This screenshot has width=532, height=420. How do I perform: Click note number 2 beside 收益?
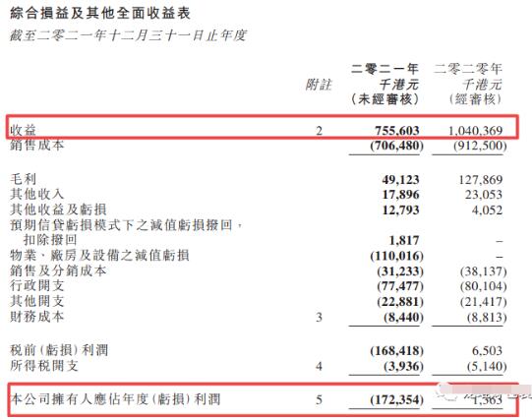[x=319, y=131]
